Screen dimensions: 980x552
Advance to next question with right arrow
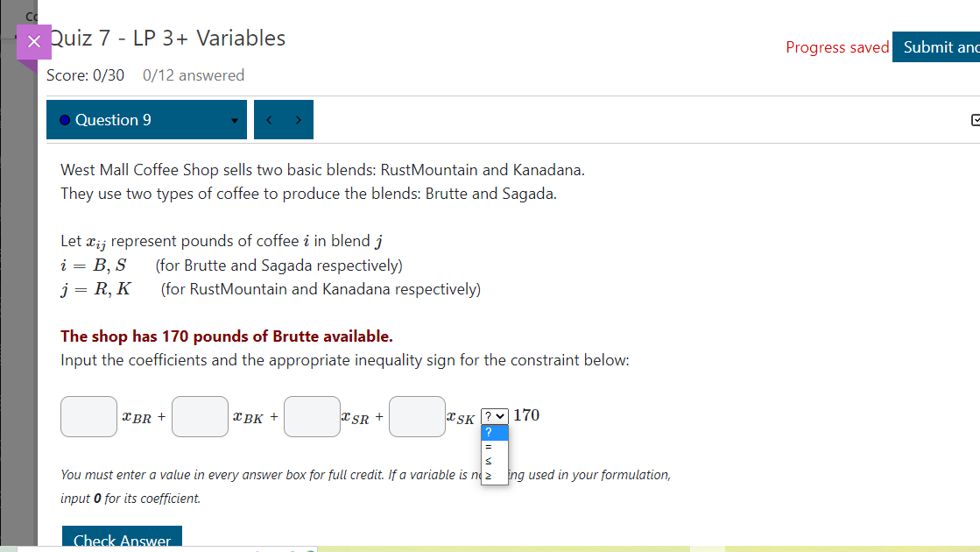point(299,119)
